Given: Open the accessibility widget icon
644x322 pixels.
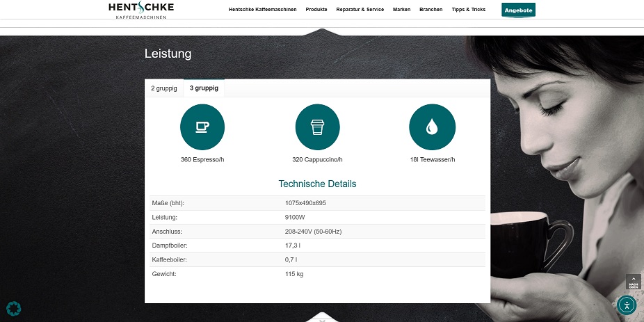Looking at the screenshot, I should [x=626, y=305].
